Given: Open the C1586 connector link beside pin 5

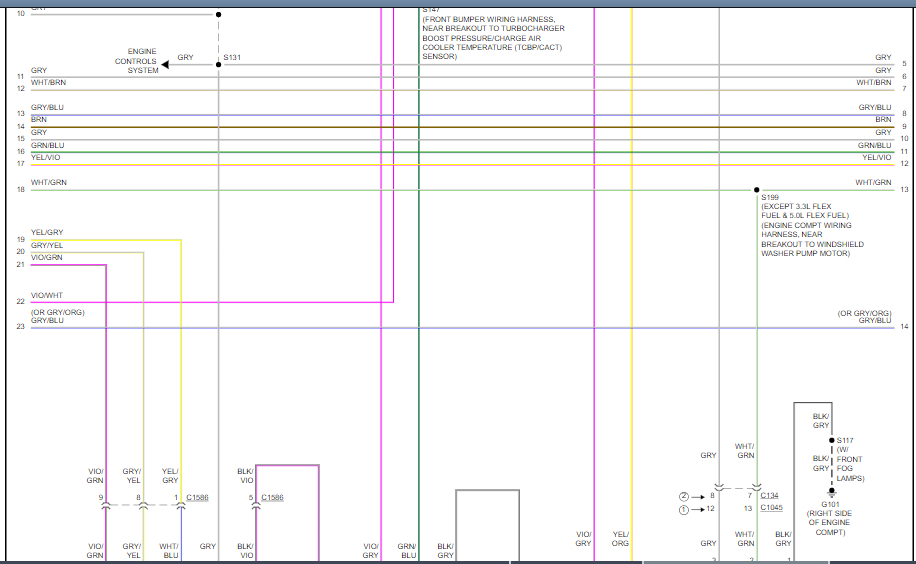Looking at the screenshot, I should (x=272, y=497).
